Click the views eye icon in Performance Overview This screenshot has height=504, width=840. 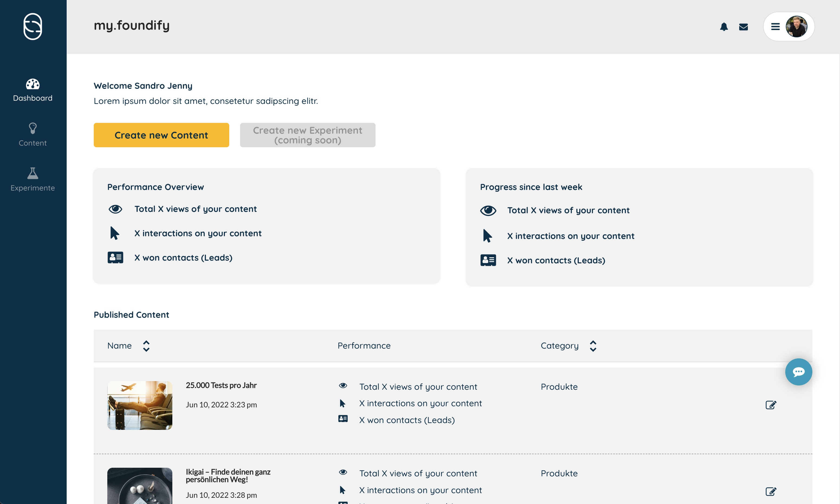pyautogui.click(x=116, y=209)
